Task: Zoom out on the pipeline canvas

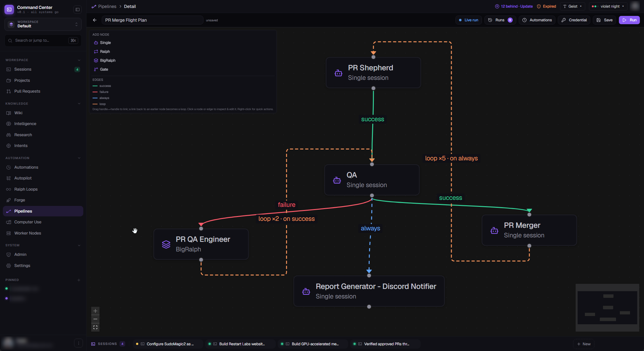Action: (x=95, y=319)
